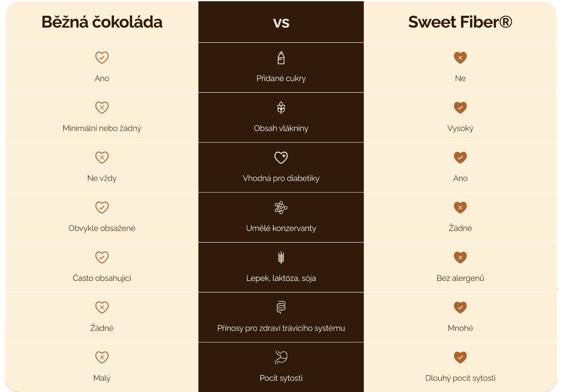Viewport: 561px width, 392px height.
Task: Click the outlined cross heart above Minimální nebo žádný
Action: [x=102, y=108]
